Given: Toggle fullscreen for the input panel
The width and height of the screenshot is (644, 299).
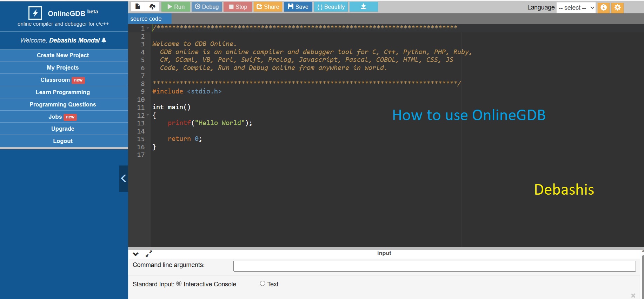Looking at the screenshot, I should click(149, 254).
